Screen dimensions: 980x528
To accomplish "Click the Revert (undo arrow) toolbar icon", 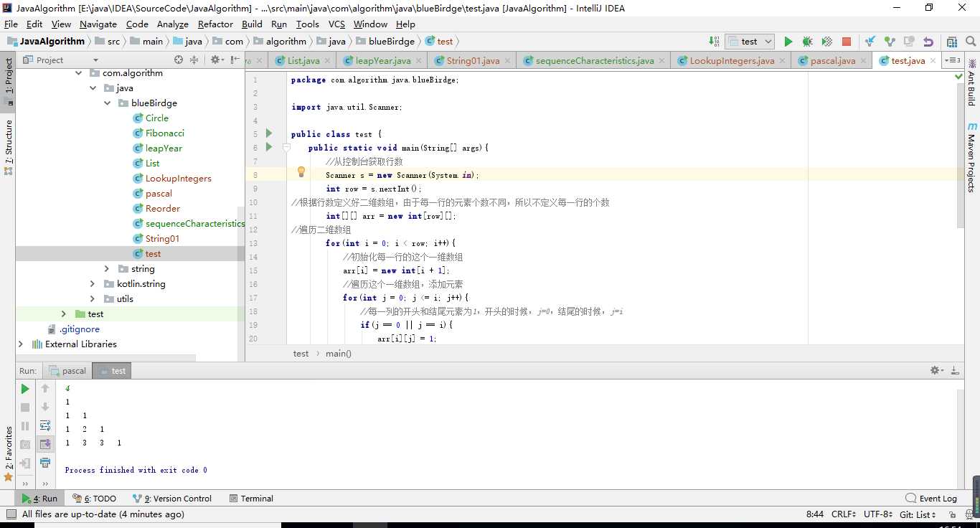I will (928, 42).
